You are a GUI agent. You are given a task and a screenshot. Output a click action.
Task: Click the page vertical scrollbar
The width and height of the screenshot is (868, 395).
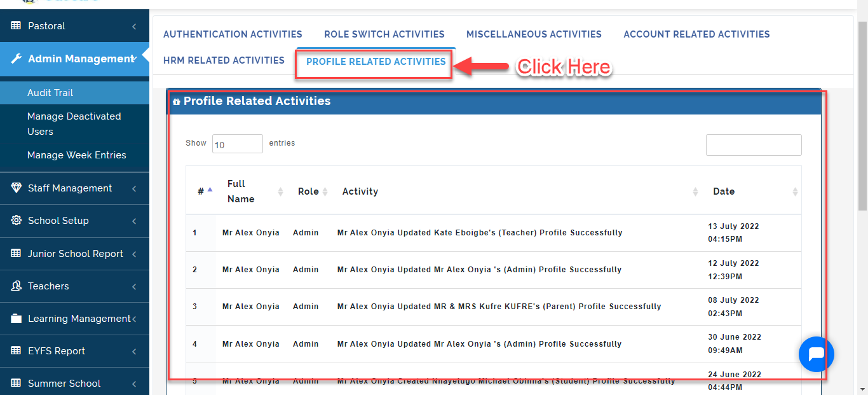pos(862,114)
